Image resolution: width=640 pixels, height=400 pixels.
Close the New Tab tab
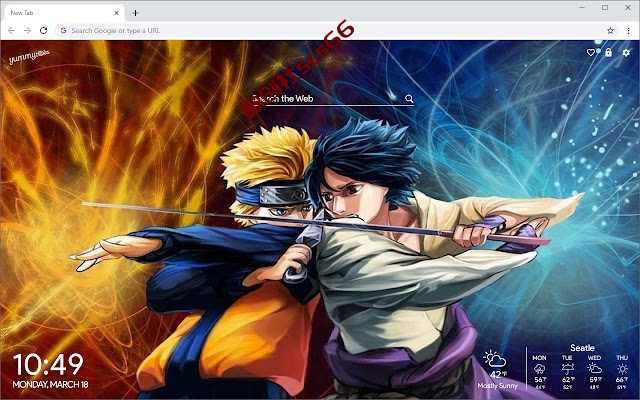tap(116, 13)
